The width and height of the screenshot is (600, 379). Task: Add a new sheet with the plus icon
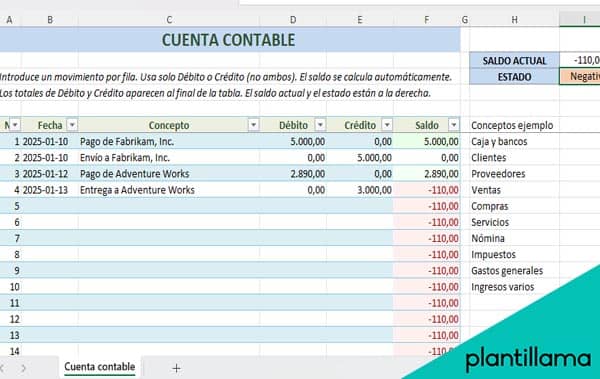point(176,368)
